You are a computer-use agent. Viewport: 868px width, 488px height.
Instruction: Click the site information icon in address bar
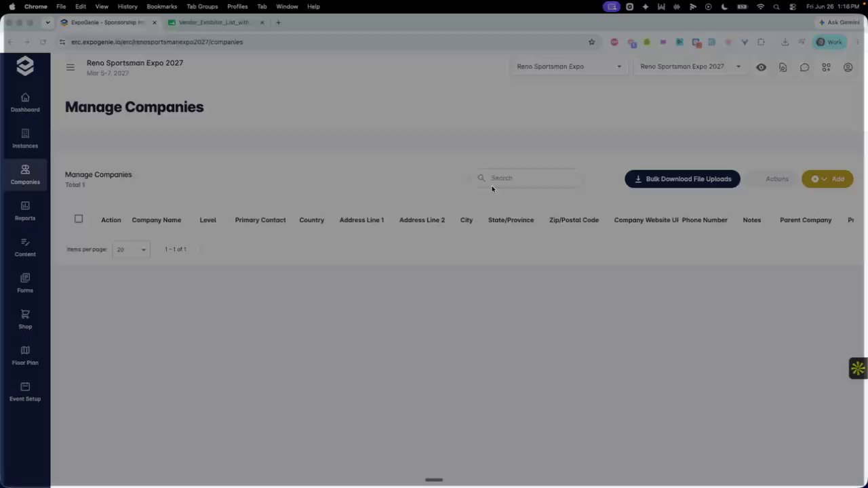(x=62, y=42)
